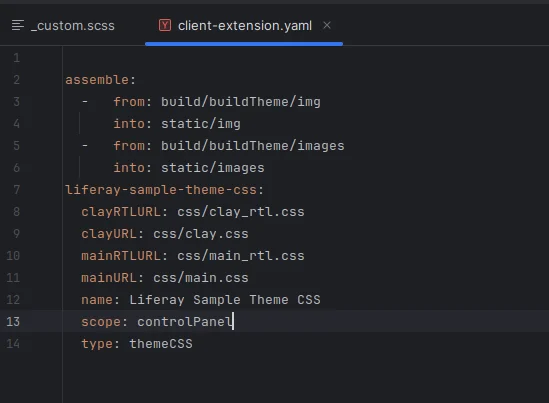Select the liferay-sample-theme-css key
The height and width of the screenshot is (403, 549).
161,190
